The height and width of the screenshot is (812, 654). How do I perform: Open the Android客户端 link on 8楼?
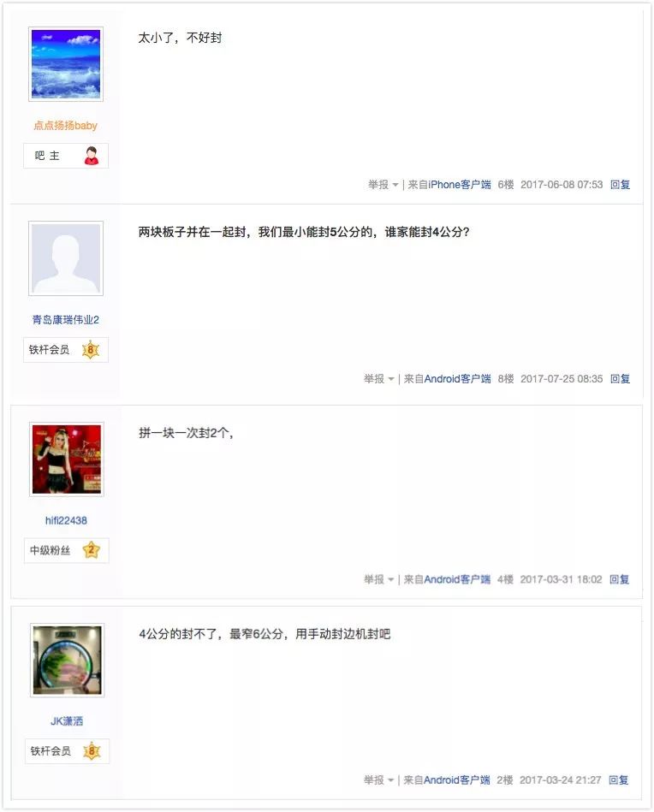coord(458,378)
